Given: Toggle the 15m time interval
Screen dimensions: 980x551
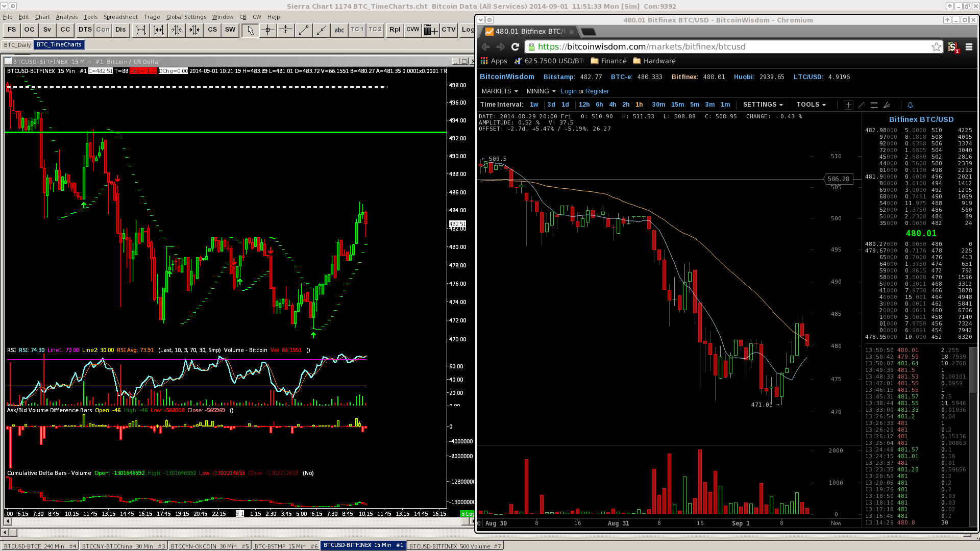Looking at the screenshot, I should (x=677, y=105).
